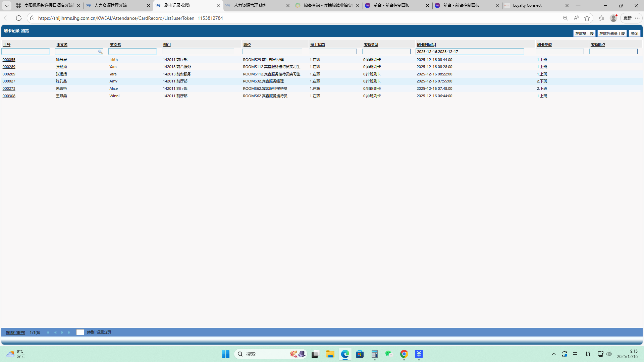Add this page to favorites star
This screenshot has height=362, width=644.
pyautogui.click(x=587, y=18)
